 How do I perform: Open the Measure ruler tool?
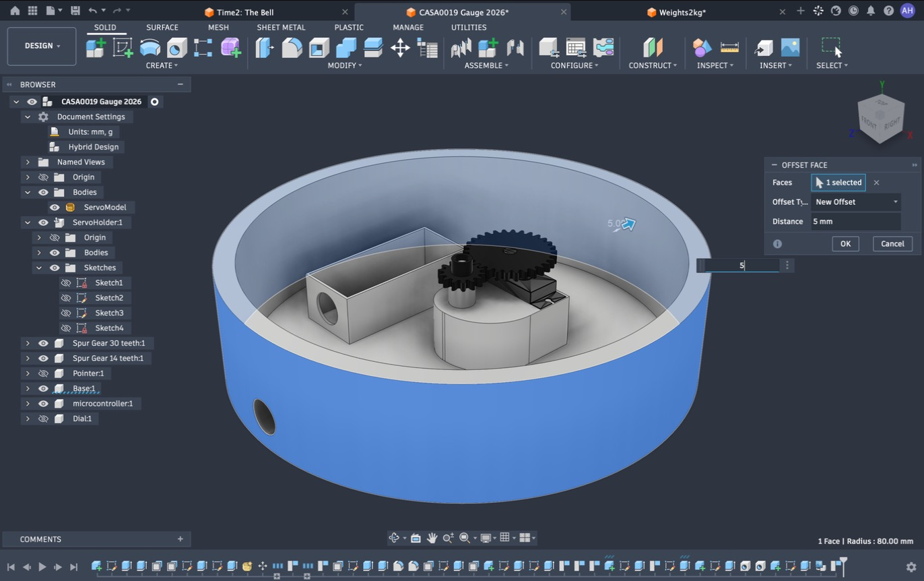[729, 47]
